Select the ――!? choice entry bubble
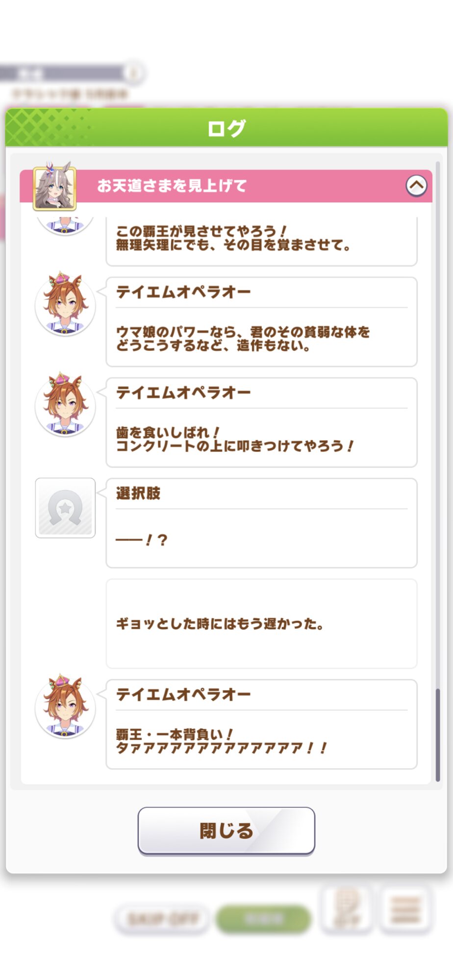Image resolution: width=453 pixels, height=980 pixels. (x=261, y=523)
